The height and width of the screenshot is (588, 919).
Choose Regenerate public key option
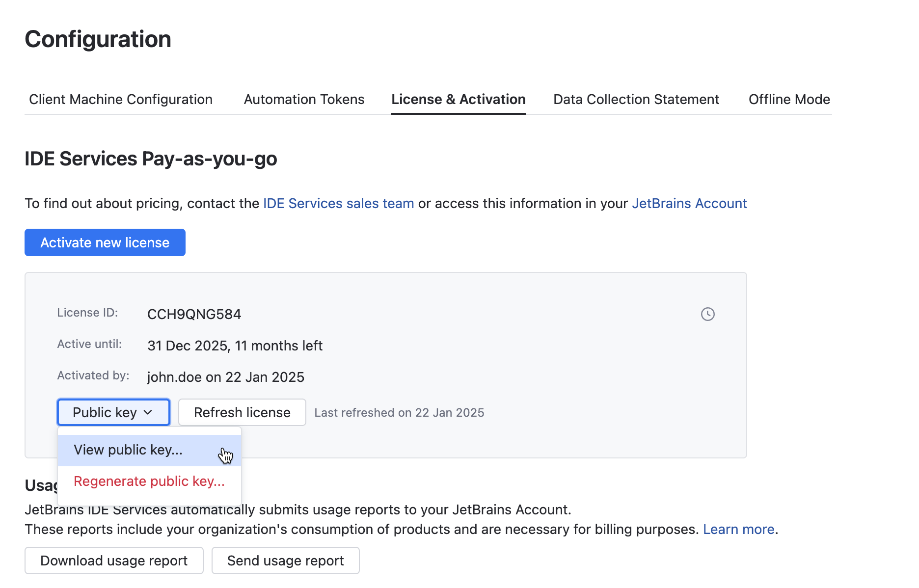tap(149, 481)
